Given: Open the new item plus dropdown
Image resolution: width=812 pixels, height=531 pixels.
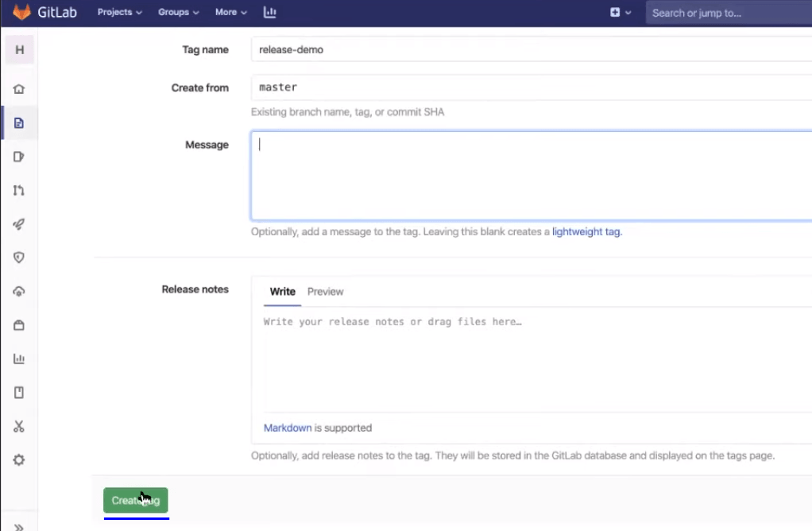Looking at the screenshot, I should coord(619,12).
